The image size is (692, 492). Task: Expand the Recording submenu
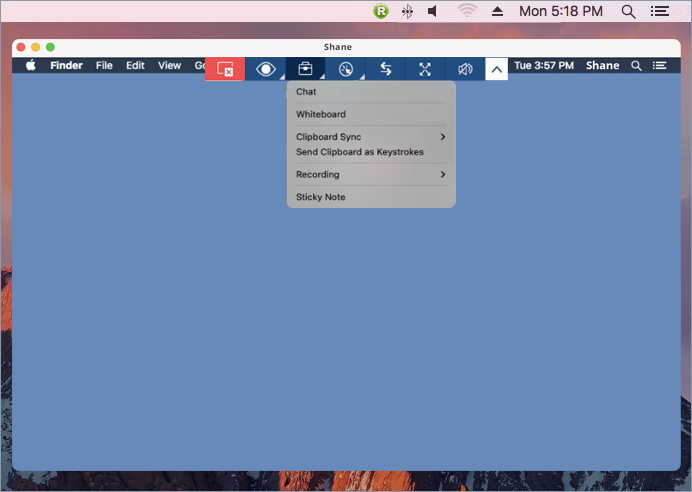[x=370, y=175]
